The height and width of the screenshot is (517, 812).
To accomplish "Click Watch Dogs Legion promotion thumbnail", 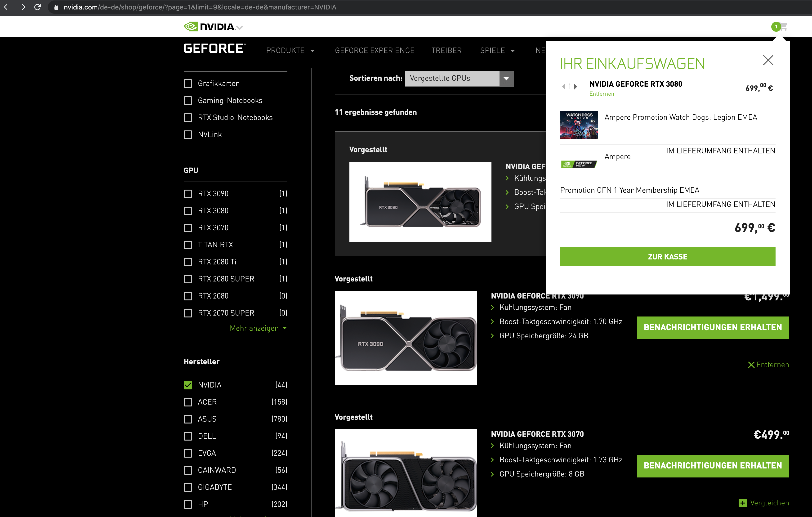I will coord(579,125).
